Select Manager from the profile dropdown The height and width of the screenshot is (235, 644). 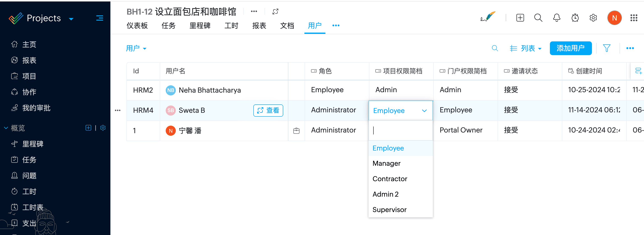tap(386, 163)
